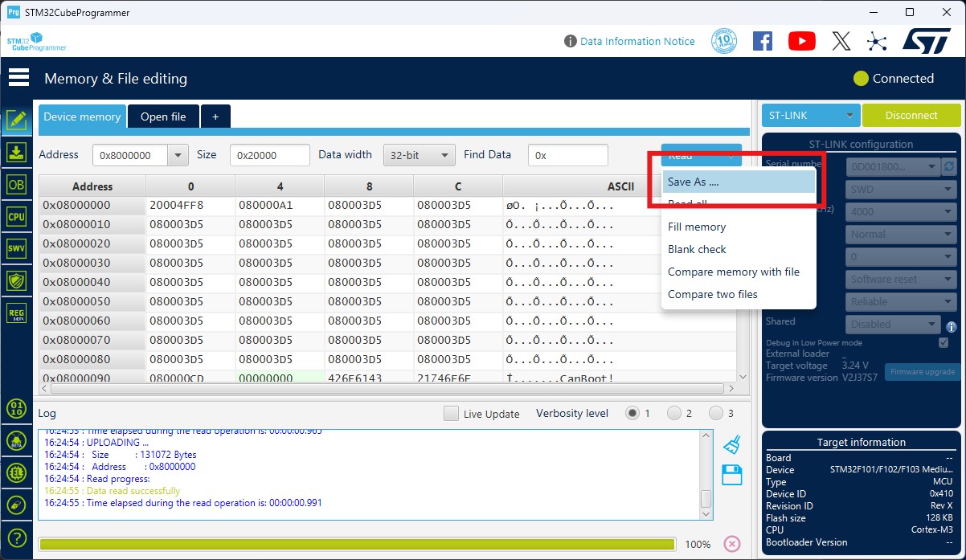
Task: Open Option Bytes (OB) sidebar icon
Action: click(16, 184)
